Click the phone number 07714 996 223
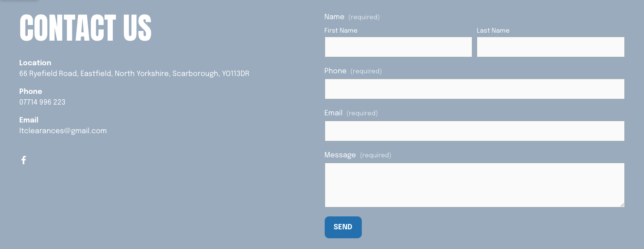Screen dimensions: 644x249 pos(42,102)
